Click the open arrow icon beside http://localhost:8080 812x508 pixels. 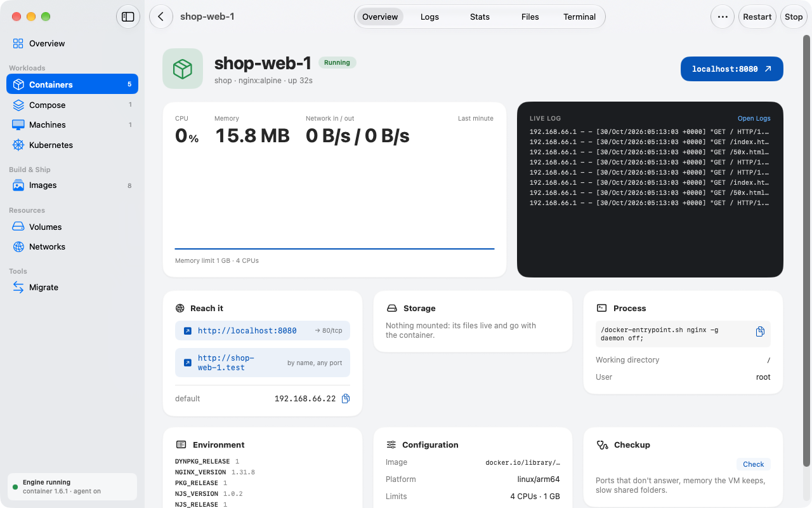click(x=188, y=331)
